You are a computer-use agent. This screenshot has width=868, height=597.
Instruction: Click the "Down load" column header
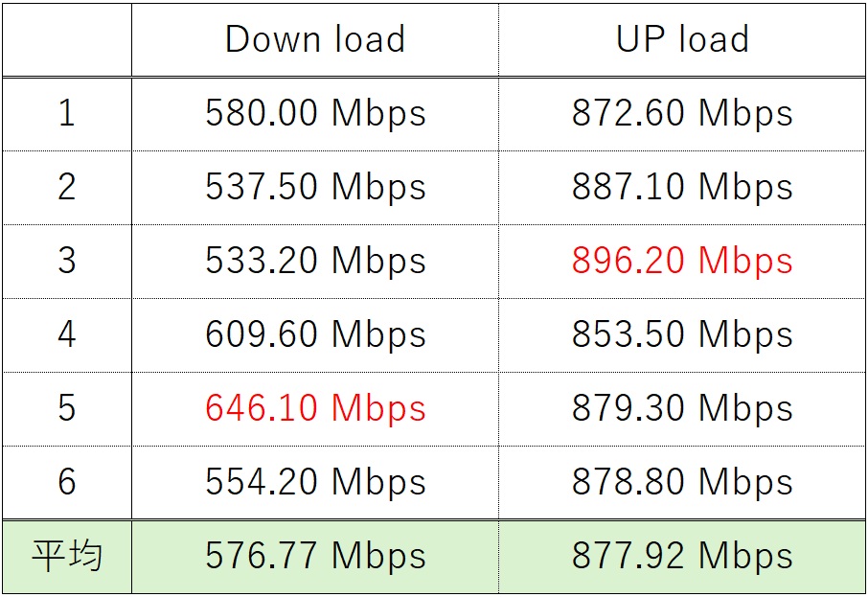(315, 39)
